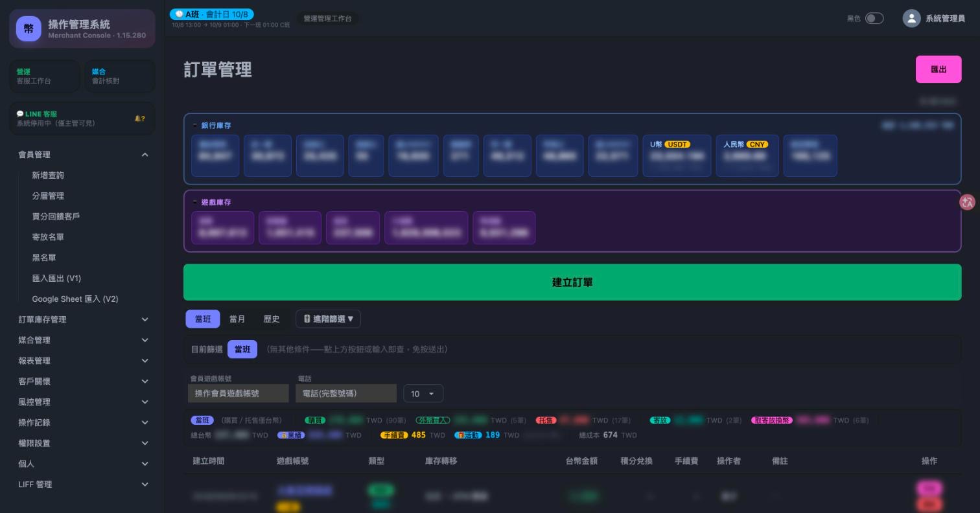
Task: Click the red 托售 badge in the summary
Action: click(x=546, y=420)
